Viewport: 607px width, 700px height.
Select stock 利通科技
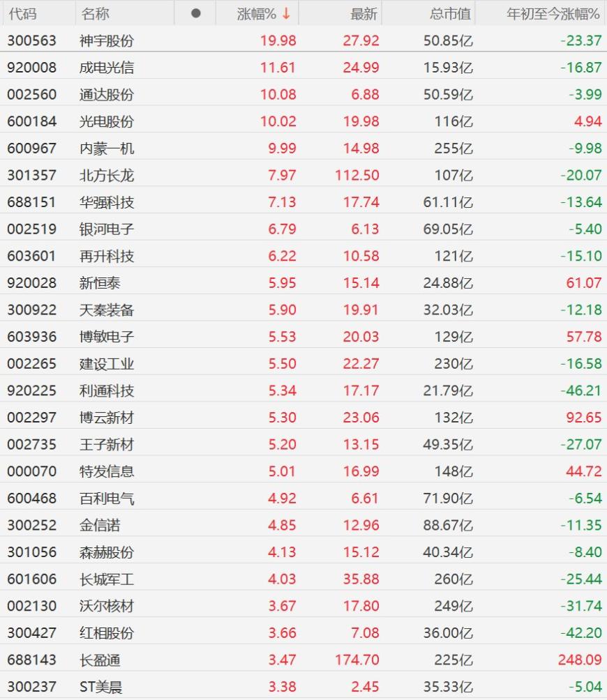107,390
